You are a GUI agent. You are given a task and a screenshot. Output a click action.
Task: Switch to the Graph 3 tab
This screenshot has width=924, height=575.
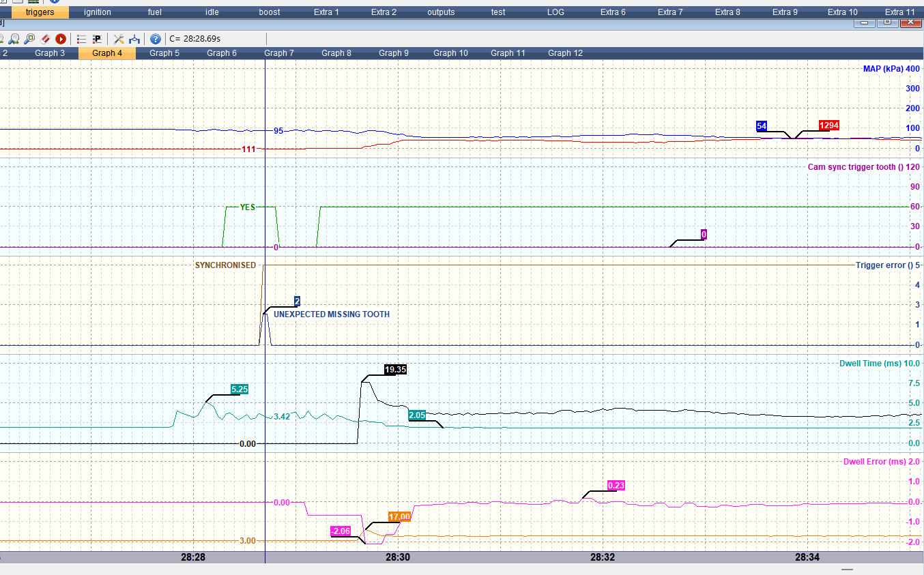[x=50, y=53]
